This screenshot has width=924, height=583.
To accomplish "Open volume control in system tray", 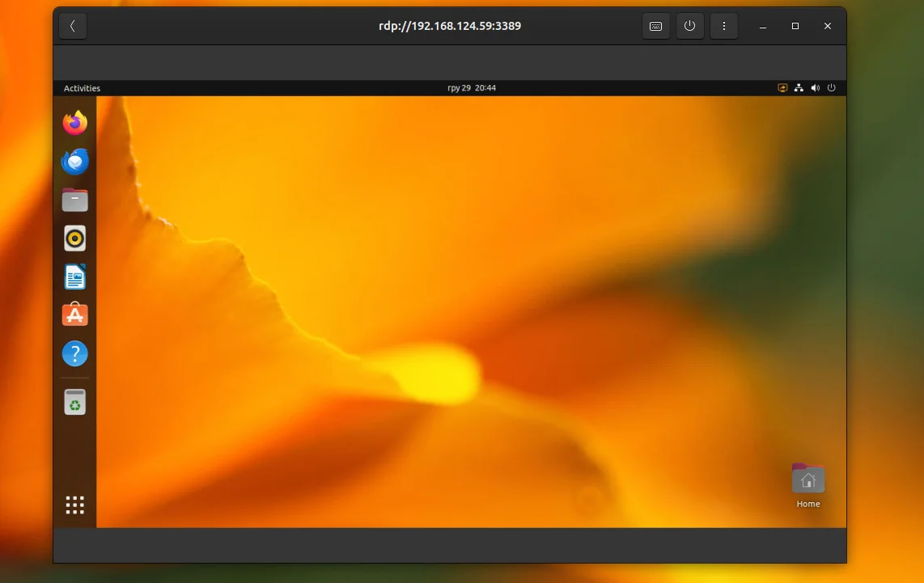I will [815, 88].
